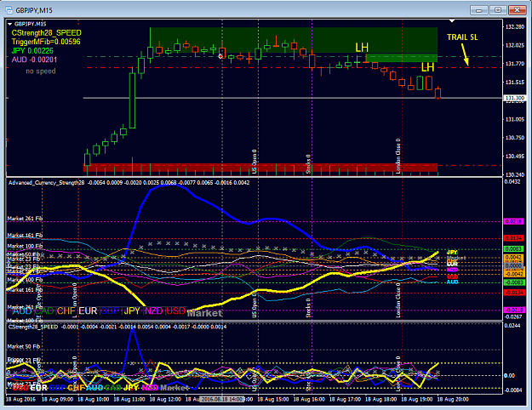Click USD in the strength pane currency legend
Image resolution: width=532 pixels, height=410 pixels.
pyautogui.click(x=175, y=310)
